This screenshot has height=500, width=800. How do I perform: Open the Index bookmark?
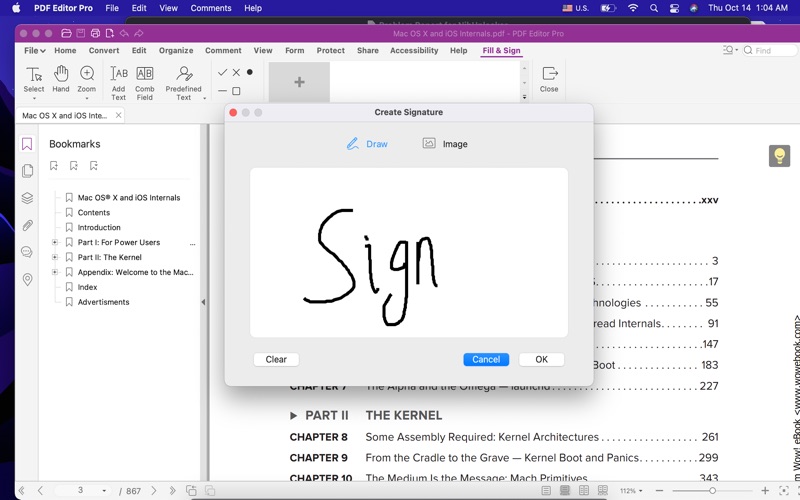click(87, 287)
